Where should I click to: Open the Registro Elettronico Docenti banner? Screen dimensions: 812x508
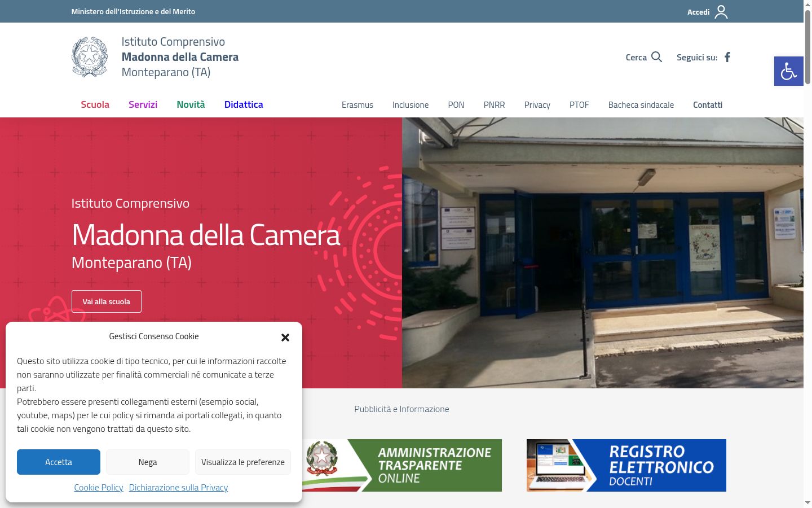pyautogui.click(x=626, y=465)
